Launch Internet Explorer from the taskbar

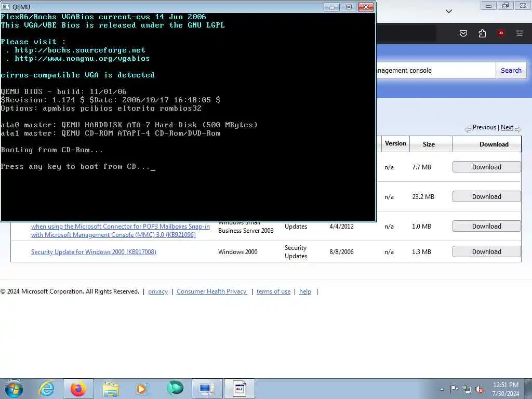(46, 389)
